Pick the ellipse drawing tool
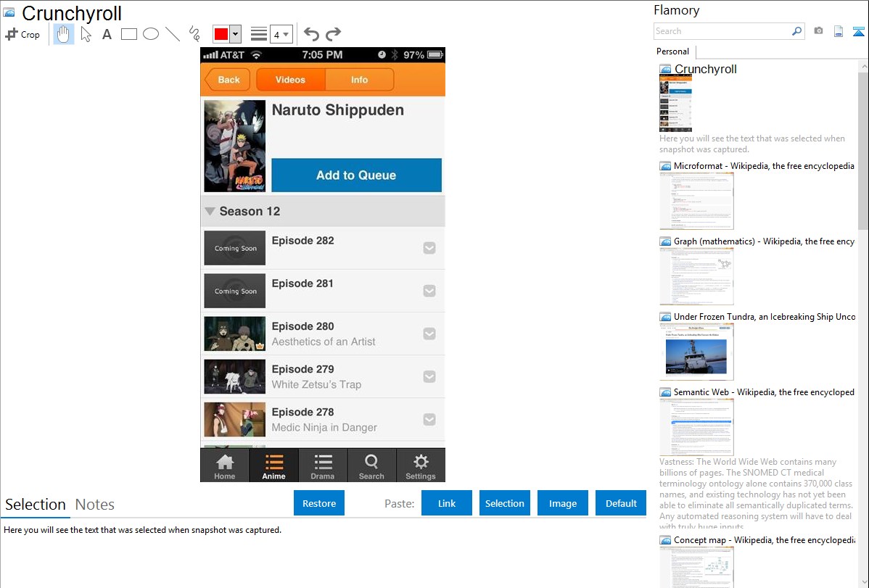Image resolution: width=869 pixels, height=588 pixels. [x=151, y=34]
